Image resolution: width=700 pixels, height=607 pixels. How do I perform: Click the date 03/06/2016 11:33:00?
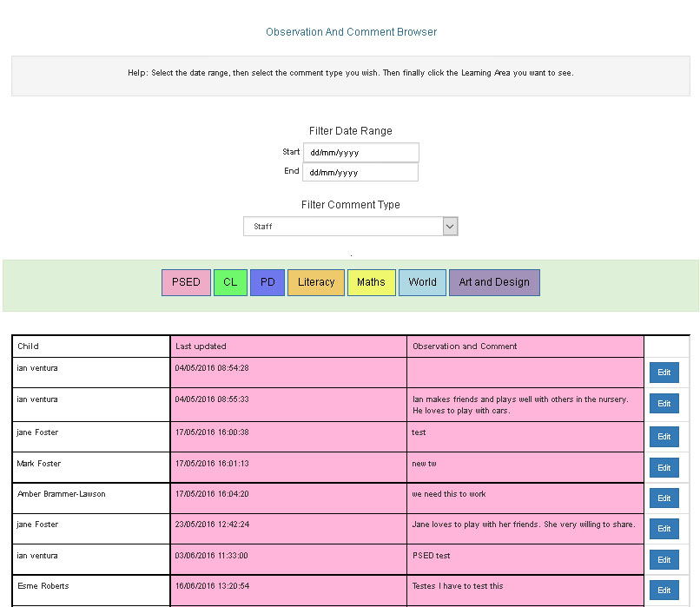point(212,556)
